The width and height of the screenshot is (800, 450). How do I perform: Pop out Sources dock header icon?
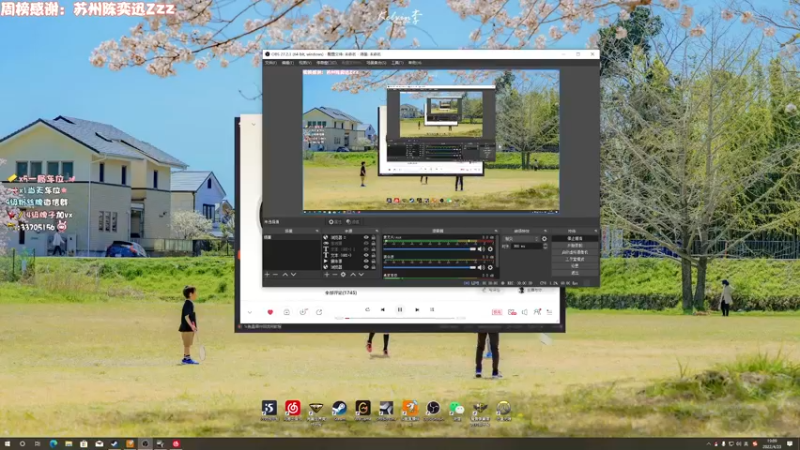pos(377,231)
